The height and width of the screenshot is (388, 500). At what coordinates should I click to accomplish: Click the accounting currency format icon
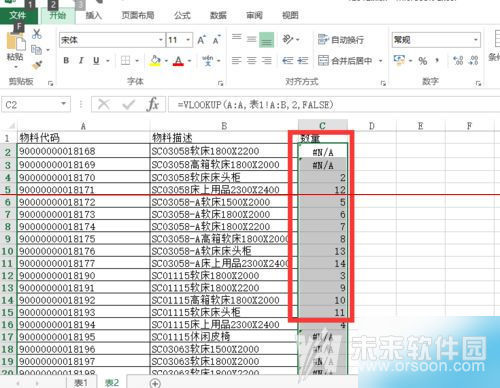click(x=399, y=60)
